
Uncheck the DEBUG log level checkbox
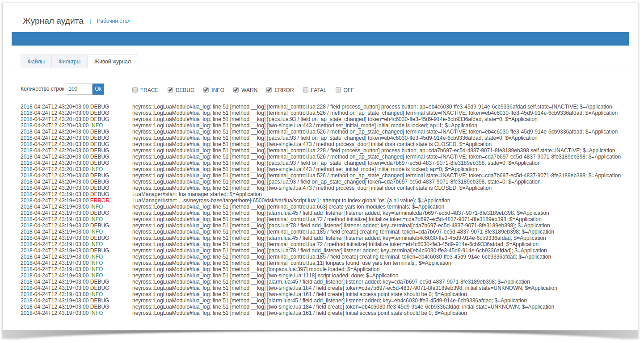coord(170,90)
